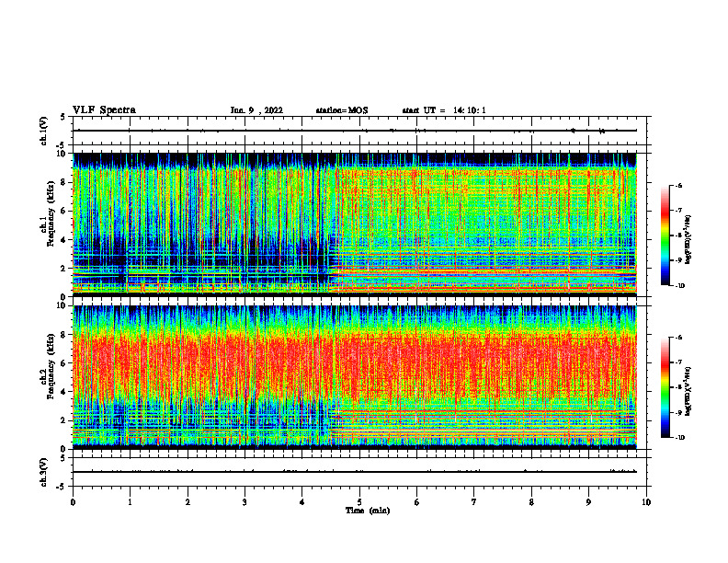728x563 pixels.
Task: Click the "ch.3(V)" waveform axis label
Action: tap(43, 472)
